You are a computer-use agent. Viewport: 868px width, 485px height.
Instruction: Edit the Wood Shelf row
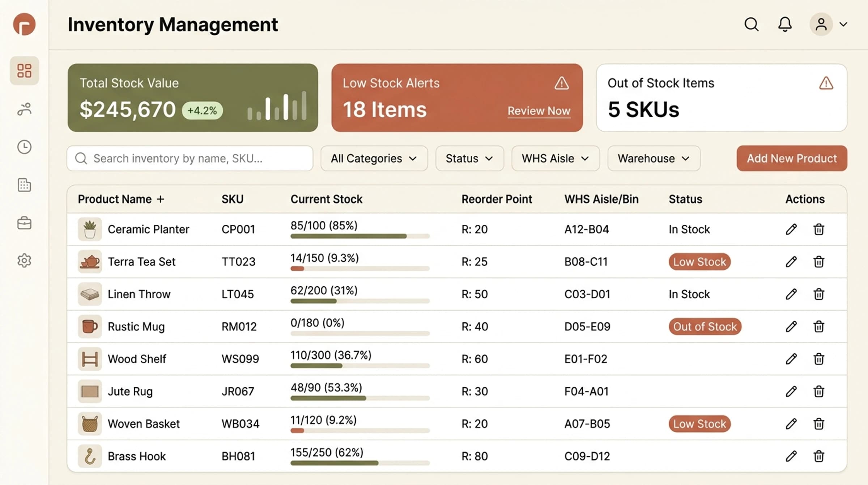[x=791, y=359]
